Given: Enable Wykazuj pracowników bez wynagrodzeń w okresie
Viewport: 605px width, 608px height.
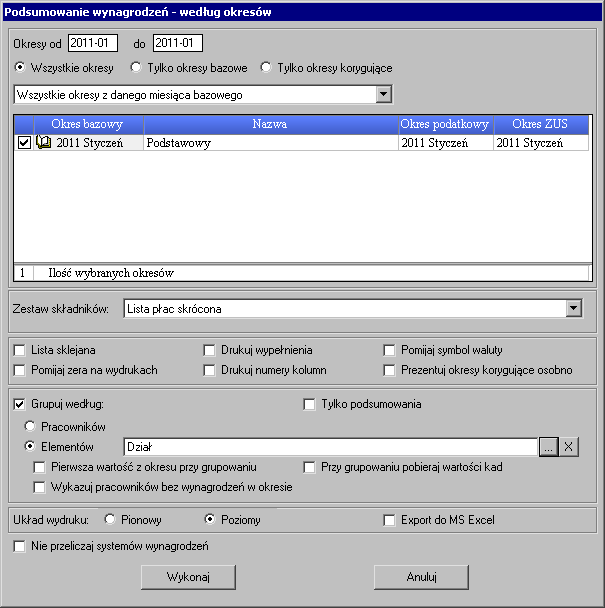Looking at the screenshot, I should pos(39,487).
